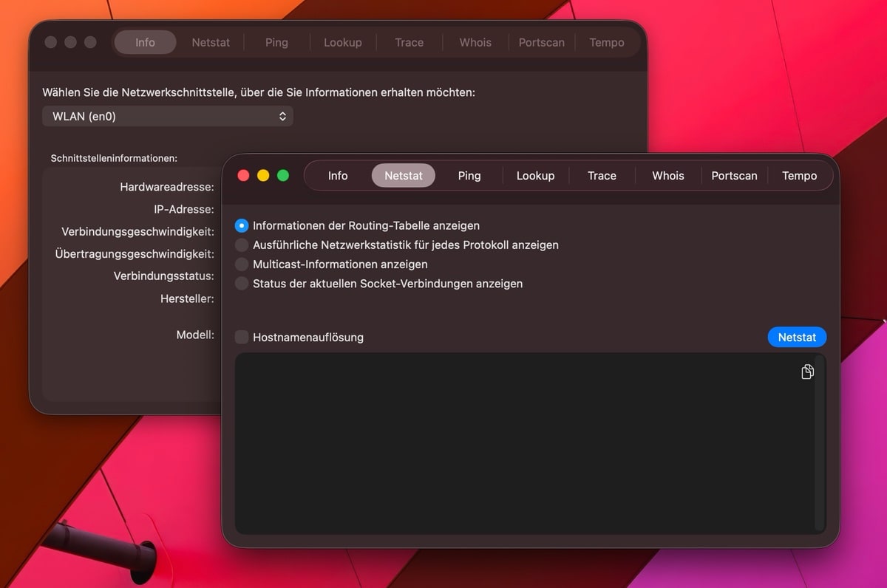Go to Trace tab in front window
Image resolution: width=887 pixels, height=588 pixels.
click(602, 176)
